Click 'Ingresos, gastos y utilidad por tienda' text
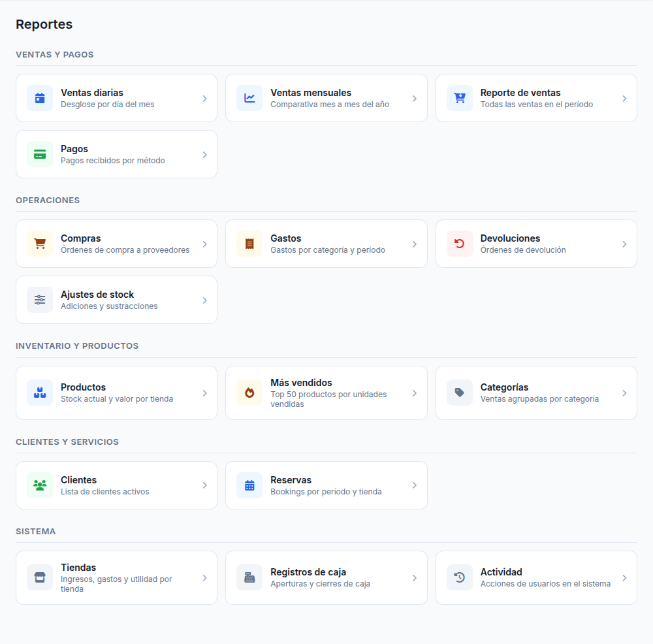The width and height of the screenshot is (653, 644). 116,584
